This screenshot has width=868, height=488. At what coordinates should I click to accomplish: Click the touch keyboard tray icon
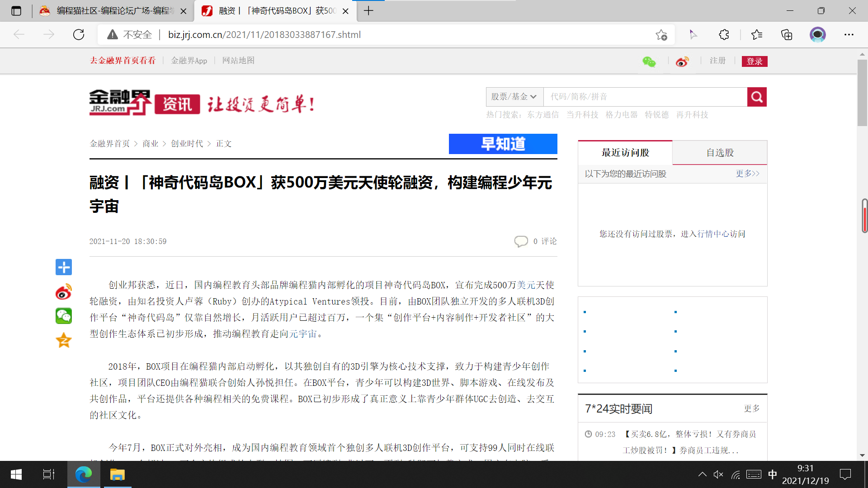pyautogui.click(x=754, y=474)
